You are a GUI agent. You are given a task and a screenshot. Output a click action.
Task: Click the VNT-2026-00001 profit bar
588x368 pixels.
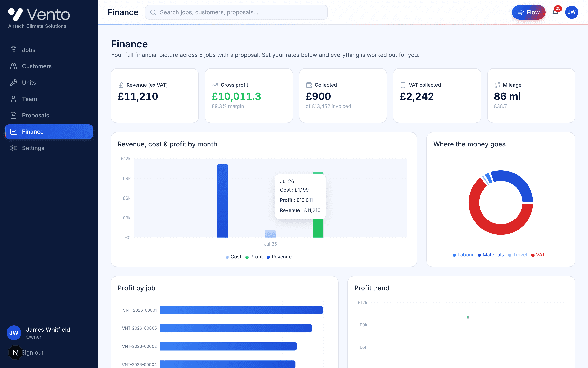pyautogui.click(x=241, y=310)
